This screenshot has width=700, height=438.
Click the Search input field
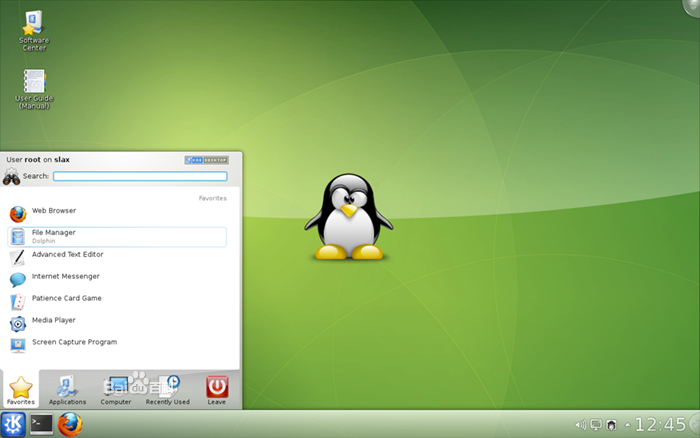pyautogui.click(x=140, y=176)
